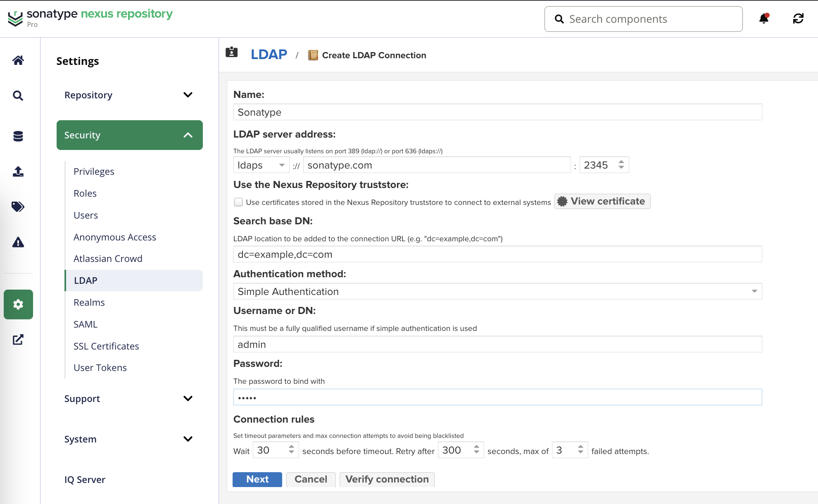Select LDAP in Security menu
This screenshot has width=818, height=504.
(x=134, y=281)
